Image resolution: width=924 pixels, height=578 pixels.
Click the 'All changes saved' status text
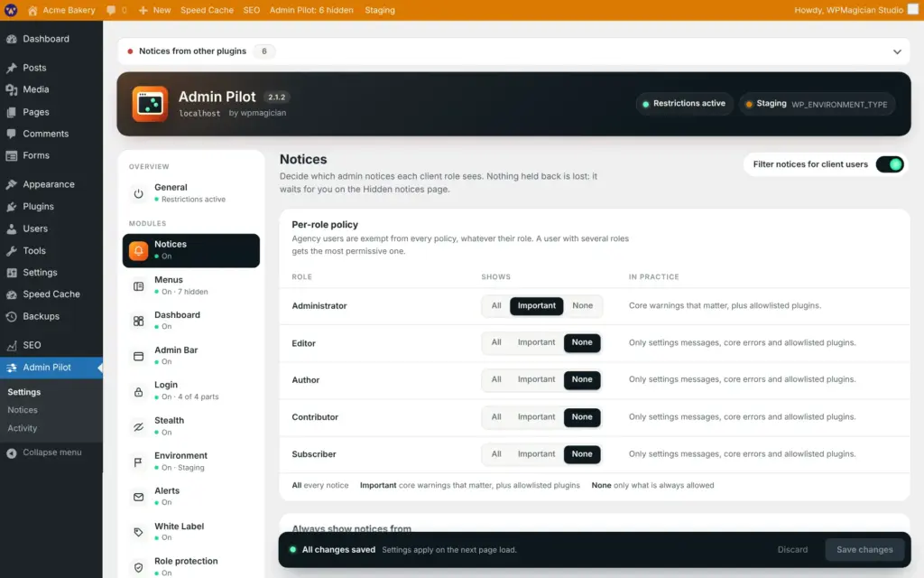pyautogui.click(x=338, y=550)
